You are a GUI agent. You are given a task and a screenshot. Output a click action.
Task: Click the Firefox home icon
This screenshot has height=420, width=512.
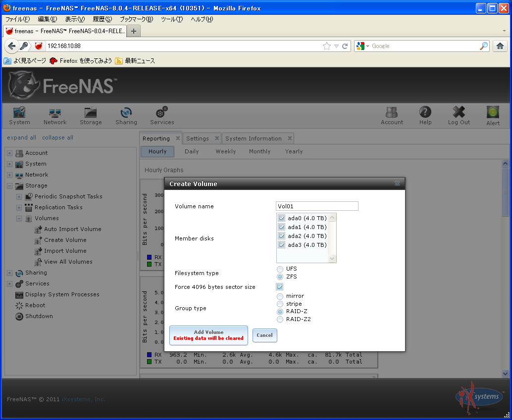(x=500, y=46)
